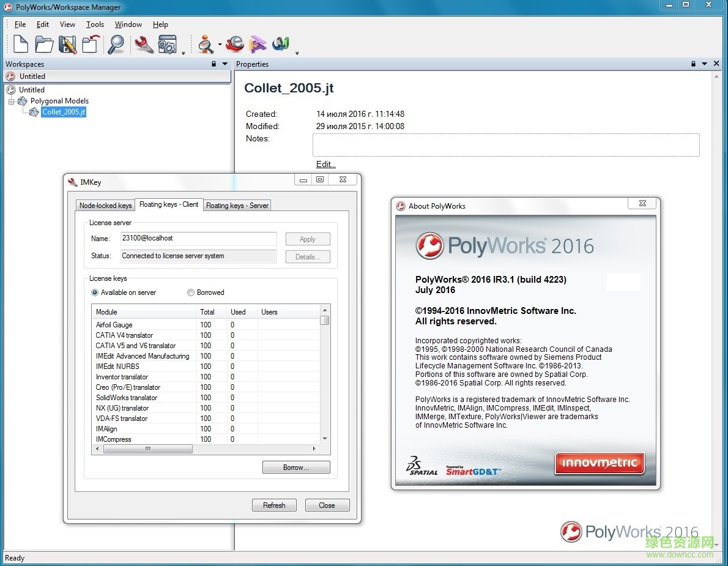
Task: Open a workspace with the folder icon
Action: coord(43,44)
